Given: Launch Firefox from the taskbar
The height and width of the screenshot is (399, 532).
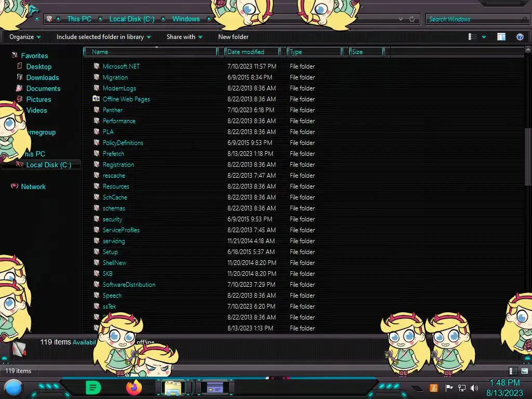Looking at the screenshot, I should [134, 388].
